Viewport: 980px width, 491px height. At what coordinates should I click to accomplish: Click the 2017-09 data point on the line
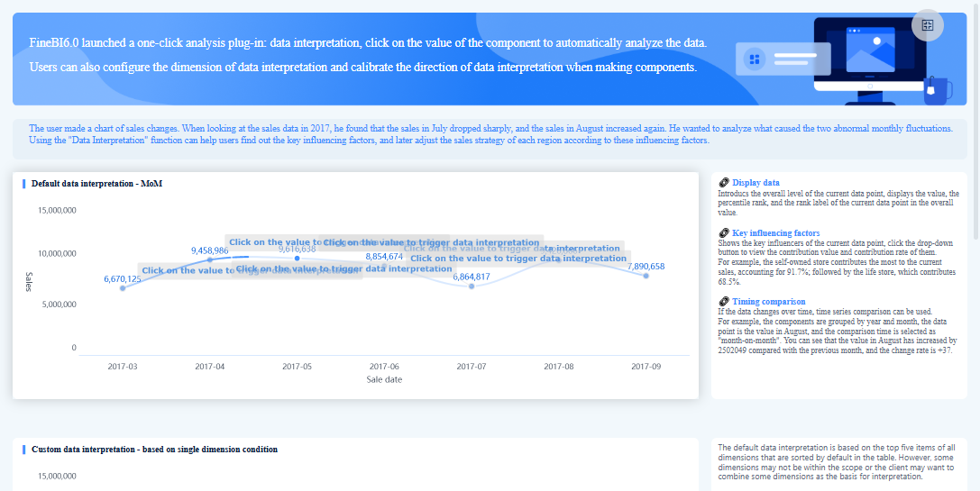[646, 276]
